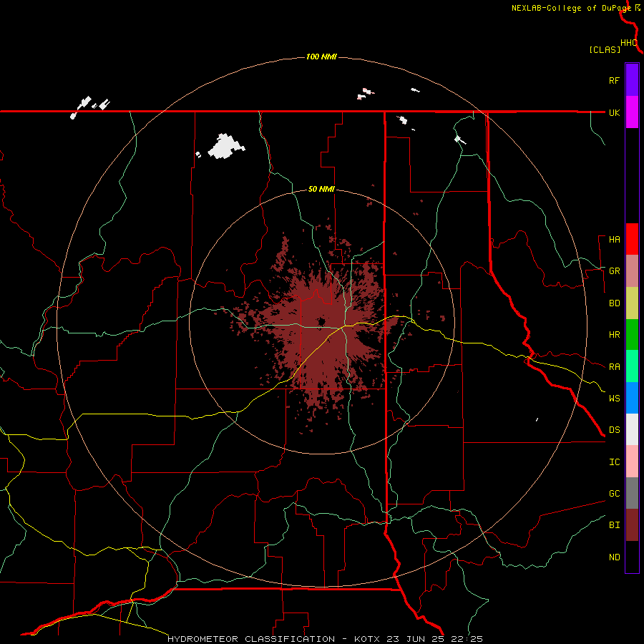
Task: Click the 100 NMI range ring label
Action: point(321,57)
